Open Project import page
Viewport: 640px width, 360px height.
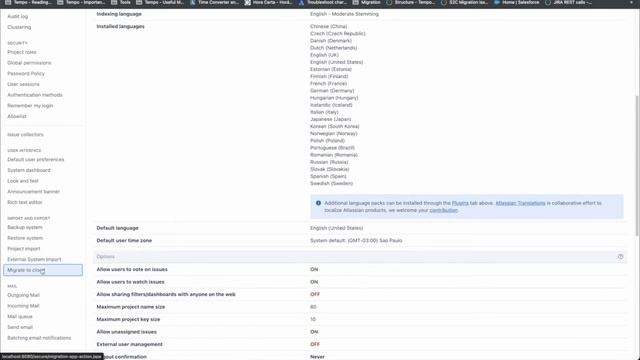(24, 249)
